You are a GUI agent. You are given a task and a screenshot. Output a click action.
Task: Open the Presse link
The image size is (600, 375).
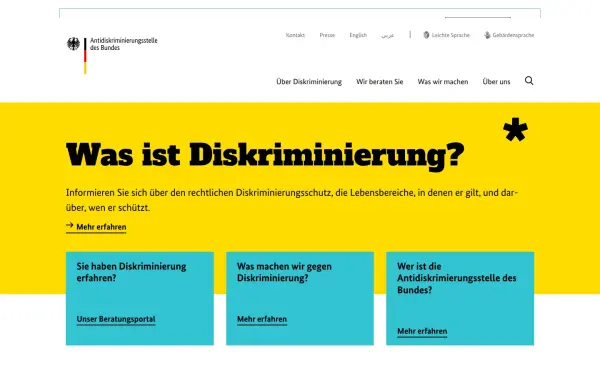(x=327, y=35)
